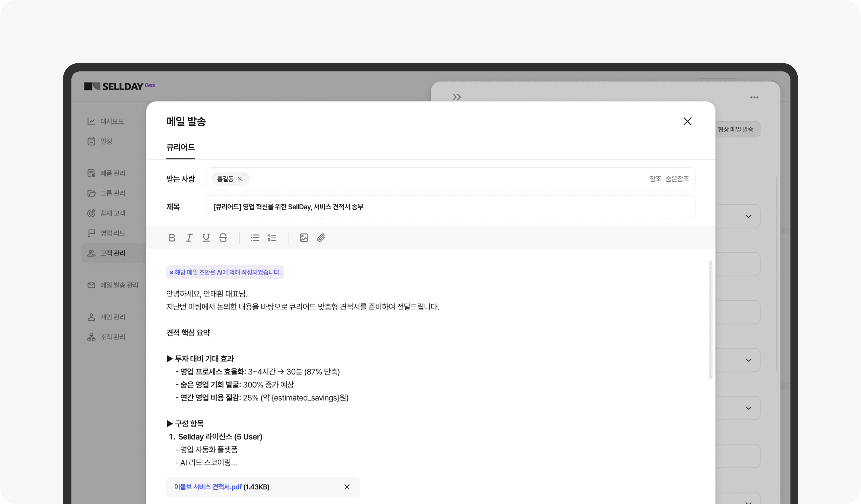Screen dimensions: 861x504
Task: Click the 제목 subject field
Action: (x=450, y=207)
